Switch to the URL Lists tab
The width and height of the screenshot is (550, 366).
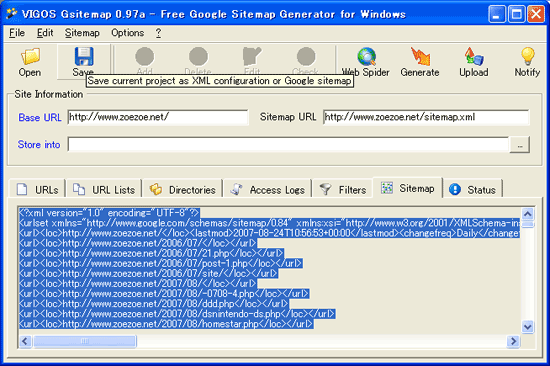pyautogui.click(x=104, y=189)
